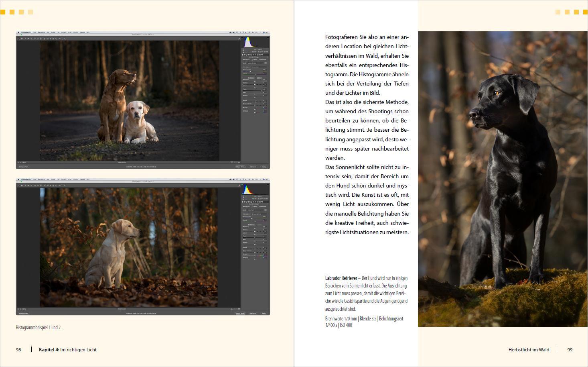Viewport: 588px width, 367px height.
Task: Click Abbrechen button in upper screenshot
Action: point(253,167)
